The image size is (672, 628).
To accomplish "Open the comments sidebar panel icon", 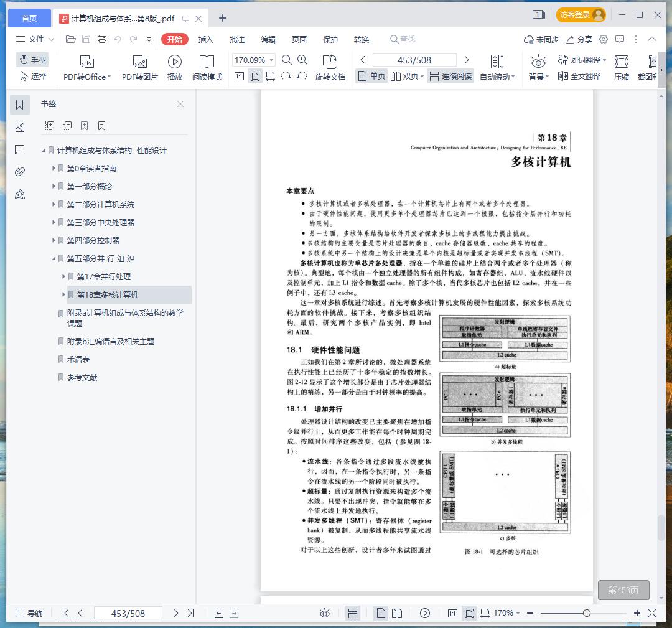I will 20,149.
